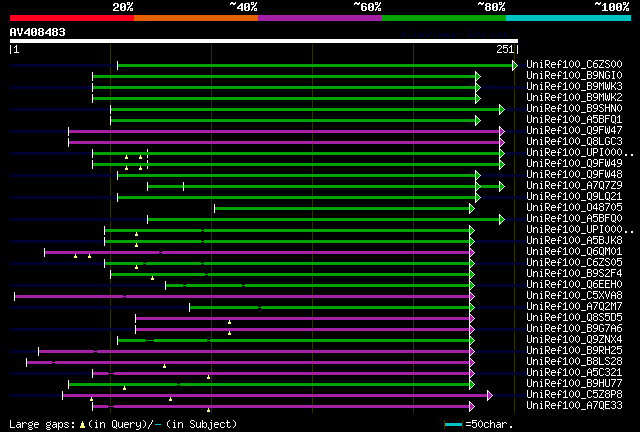Screen dimensions: 640x432
Task: Click yellow gap marker under UniRef100_A5C321 bar
Action: pyautogui.click(x=209, y=377)
